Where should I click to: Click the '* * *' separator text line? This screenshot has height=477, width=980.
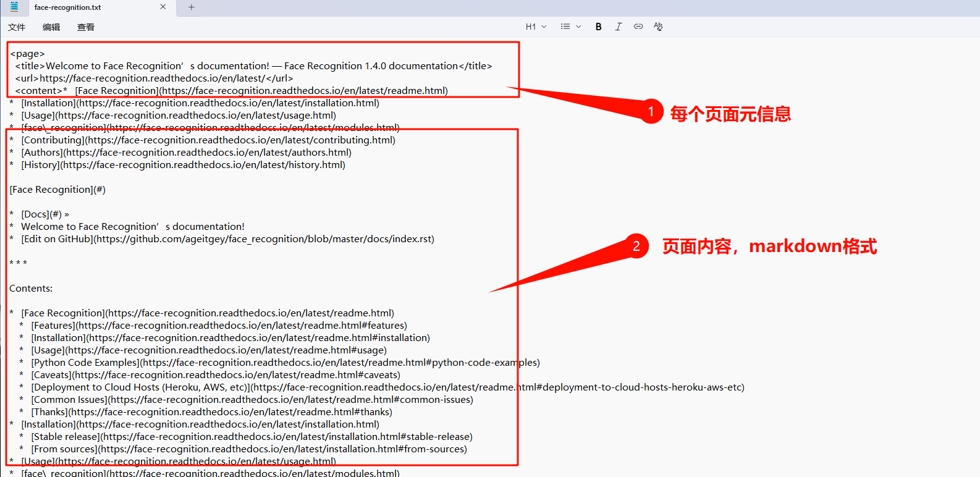[x=19, y=264]
